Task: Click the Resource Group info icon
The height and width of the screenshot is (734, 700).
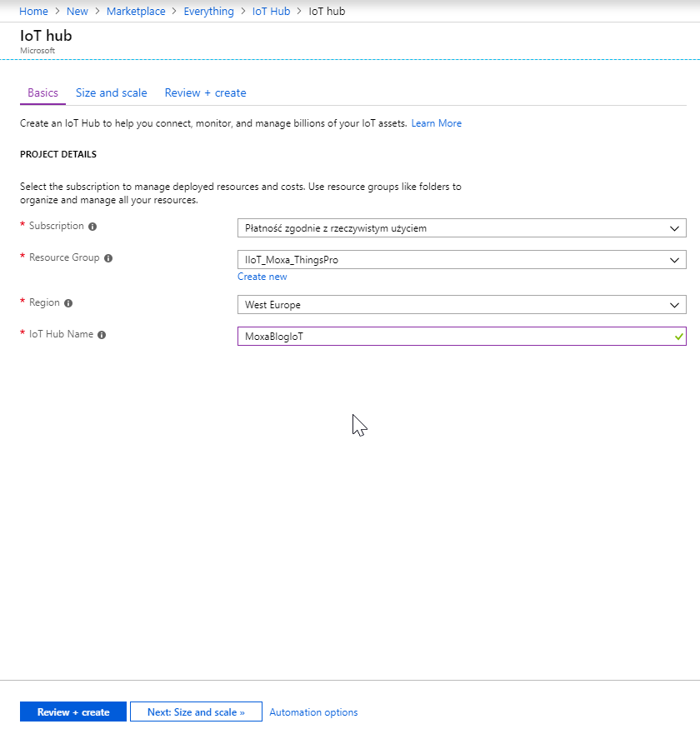Action: coord(108,258)
